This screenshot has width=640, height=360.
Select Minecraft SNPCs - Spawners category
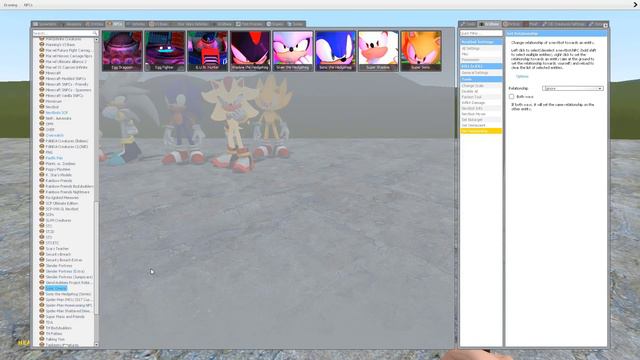point(68,90)
